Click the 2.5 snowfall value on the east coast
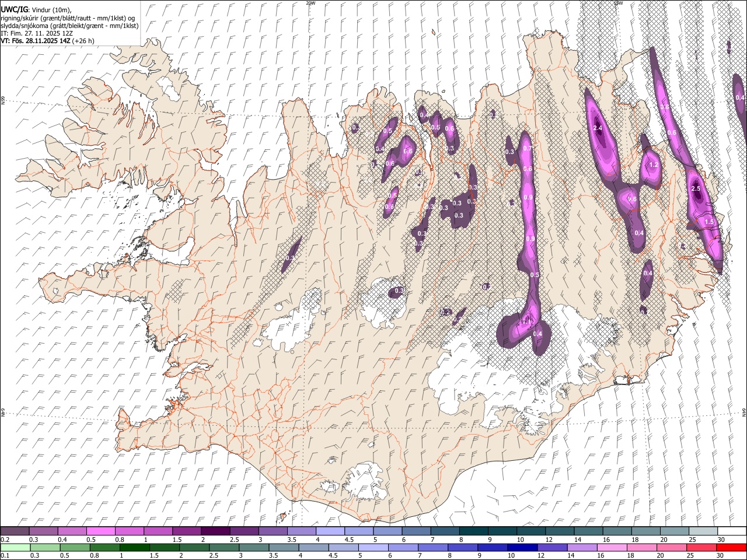747x560 pixels. point(696,189)
